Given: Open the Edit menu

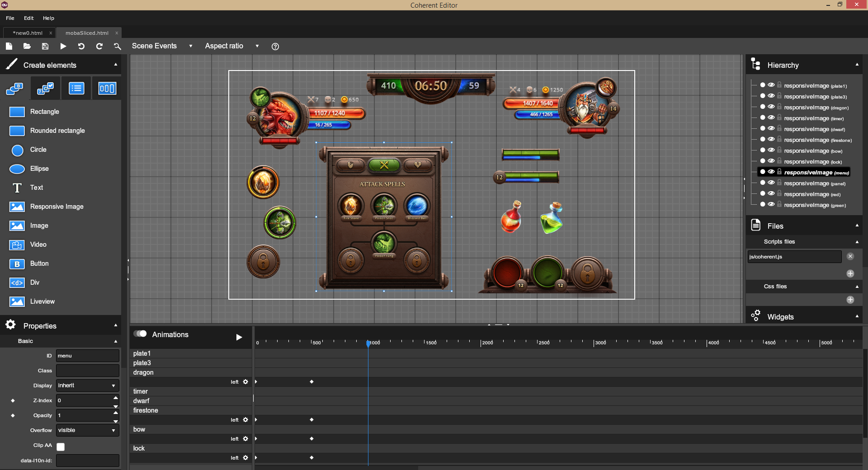Looking at the screenshot, I should [28, 18].
